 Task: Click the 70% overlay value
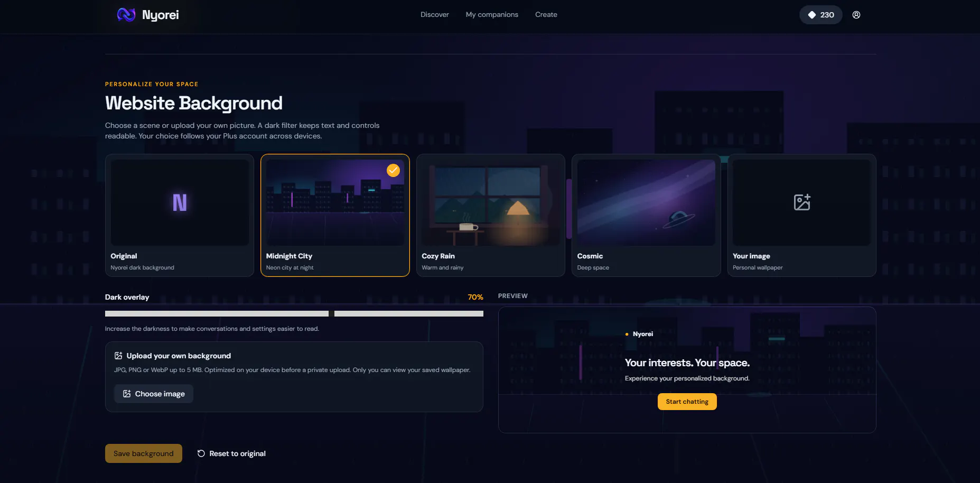pyautogui.click(x=475, y=297)
